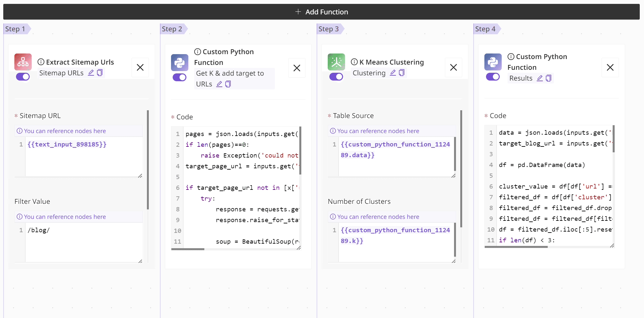The image size is (644, 318).
Task: Remove the Step 4 Custom Python Function node
Action: pyautogui.click(x=610, y=68)
